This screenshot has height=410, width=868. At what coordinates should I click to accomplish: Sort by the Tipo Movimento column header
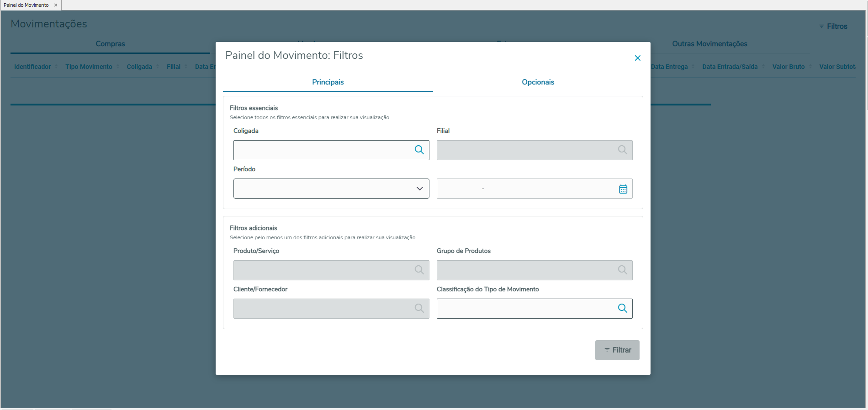pyautogui.click(x=89, y=67)
